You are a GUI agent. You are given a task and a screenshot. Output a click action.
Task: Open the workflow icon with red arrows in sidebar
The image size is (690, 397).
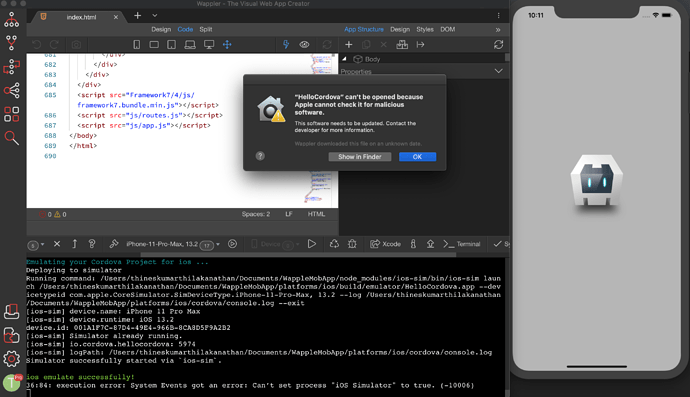pyautogui.click(x=11, y=67)
